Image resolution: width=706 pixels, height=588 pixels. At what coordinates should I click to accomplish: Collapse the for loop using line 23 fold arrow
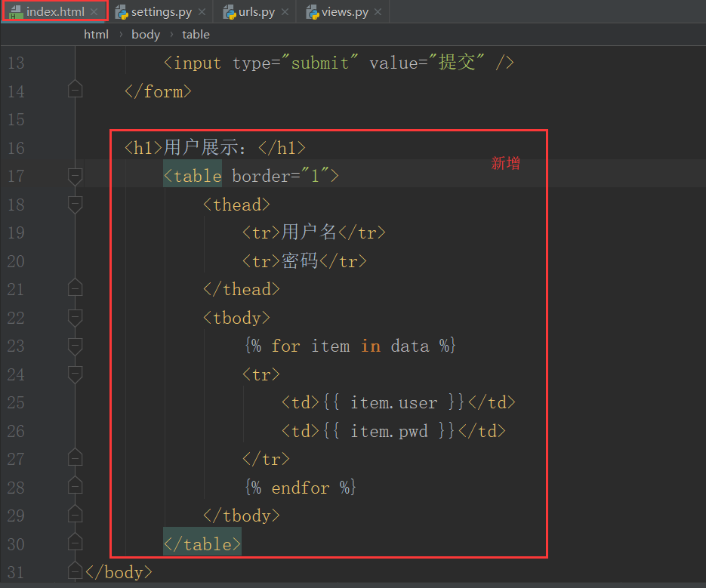pos(75,346)
